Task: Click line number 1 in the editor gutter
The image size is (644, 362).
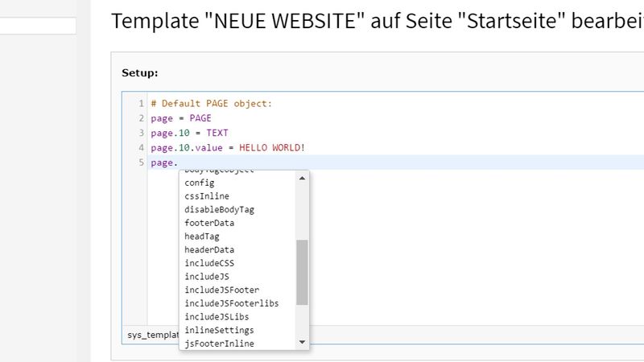Action: (141, 104)
